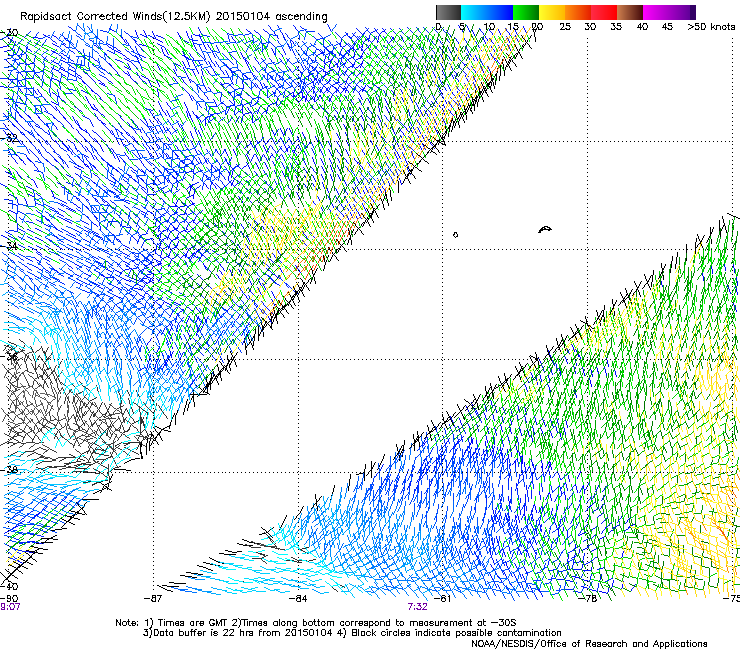Click the title text 'Rapidscat Corrected Winds(12.5KM)'
Image resolution: width=740 pixels, height=650 pixels.
pos(115,17)
